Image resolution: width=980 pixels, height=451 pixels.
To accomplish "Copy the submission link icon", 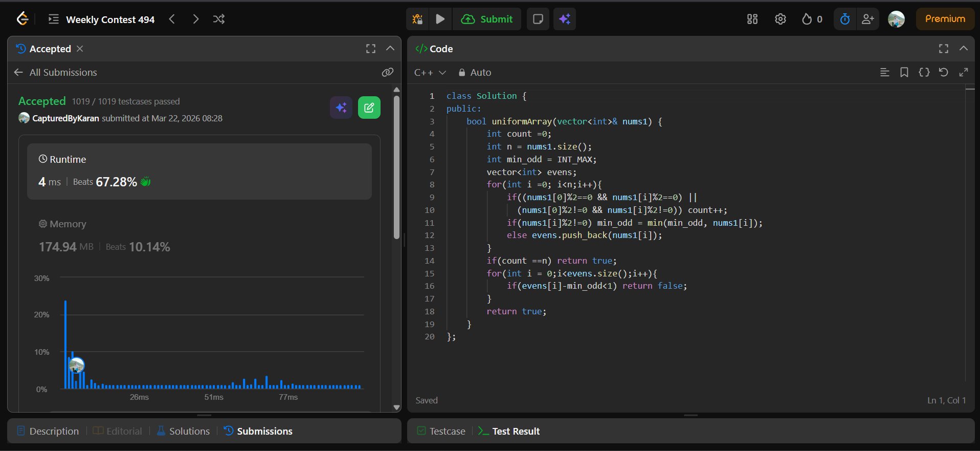I will click(x=387, y=72).
